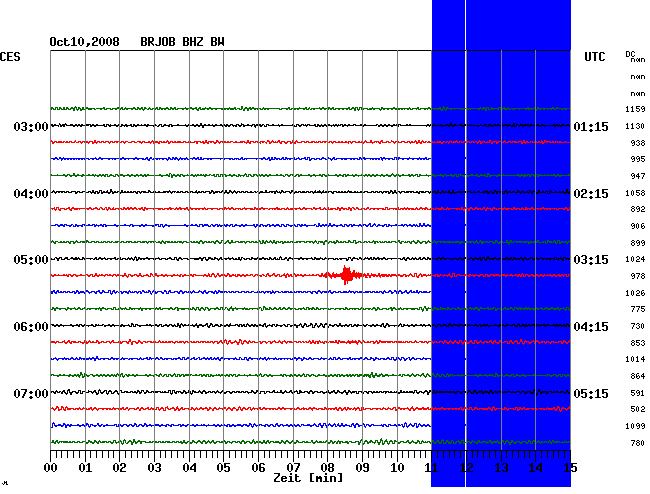Click the 12 minute axis label

click(466, 468)
